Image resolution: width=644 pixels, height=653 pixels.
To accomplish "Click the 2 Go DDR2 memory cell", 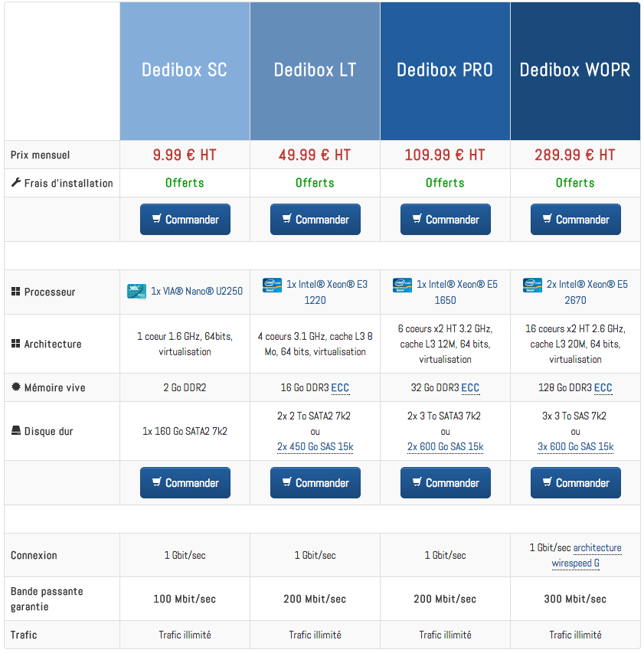I will 185,387.
